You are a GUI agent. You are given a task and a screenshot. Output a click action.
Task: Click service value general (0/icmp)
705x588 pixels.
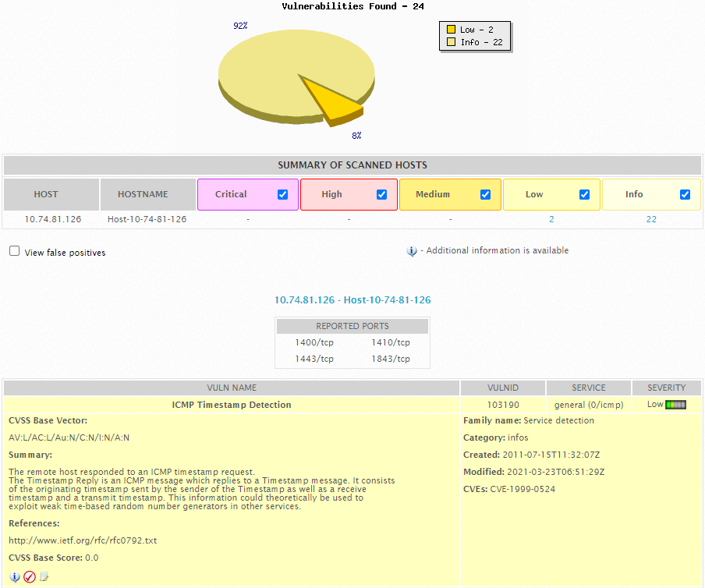[589, 405]
